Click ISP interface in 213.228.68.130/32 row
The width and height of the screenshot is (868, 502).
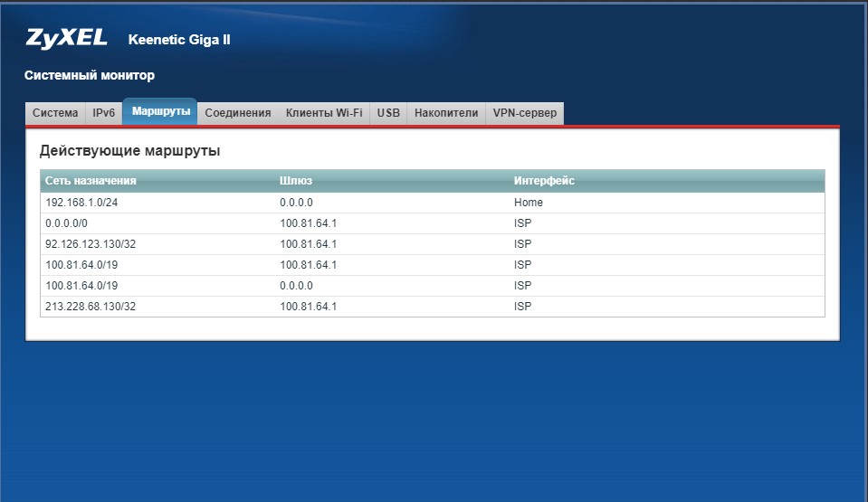point(522,307)
